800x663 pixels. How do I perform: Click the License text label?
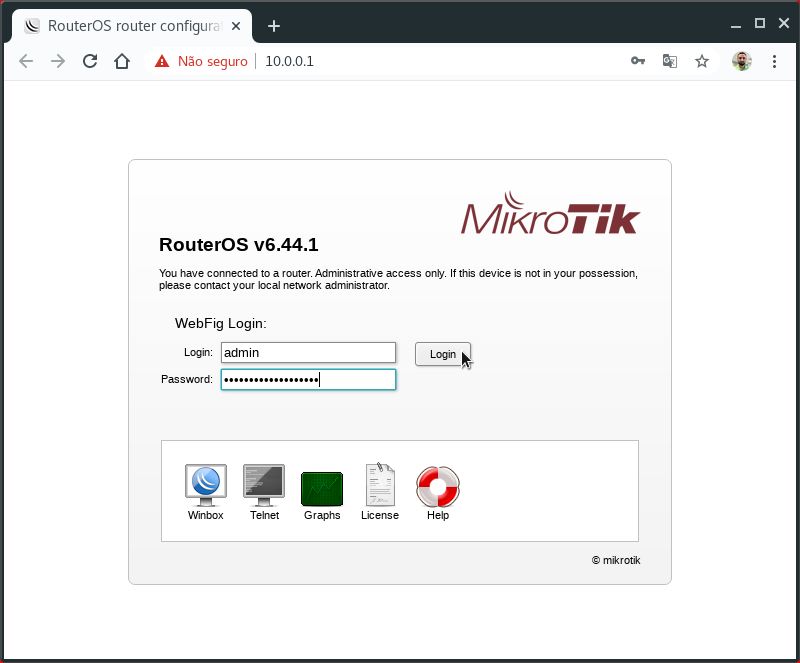tap(380, 515)
